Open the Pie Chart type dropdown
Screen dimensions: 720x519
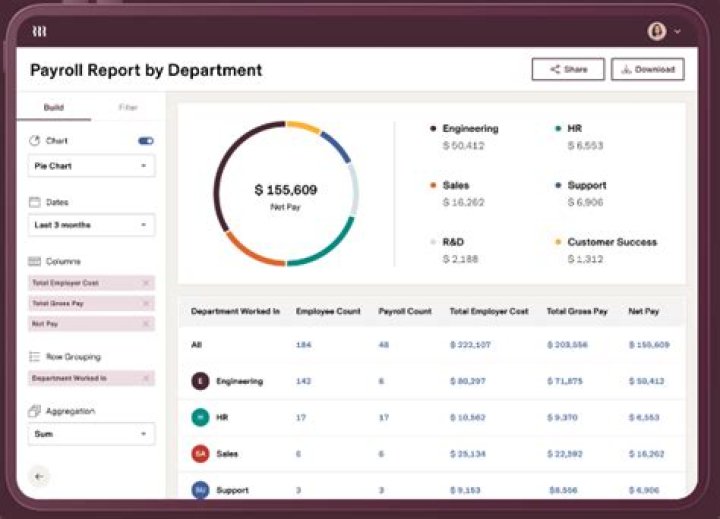pos(90,166)
